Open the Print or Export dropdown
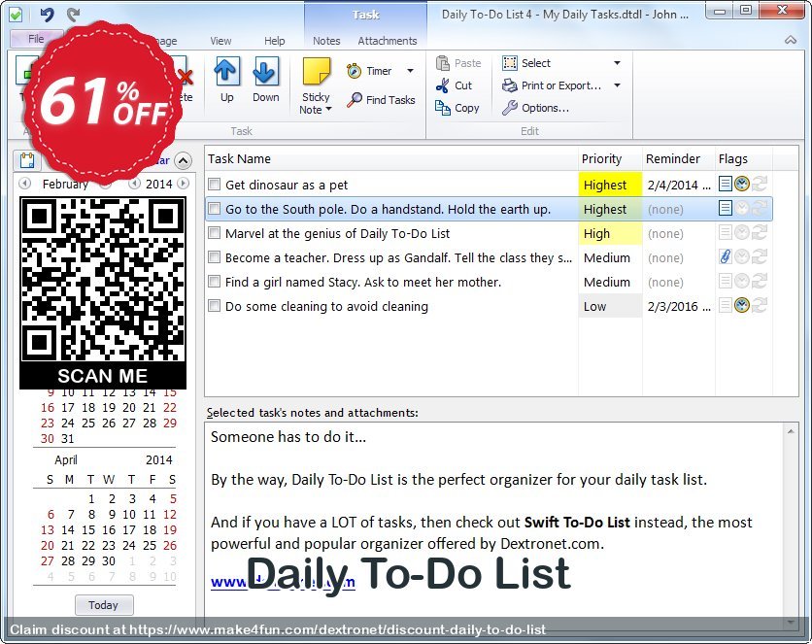This screenshot has width=812, height=644. (617, 85)
